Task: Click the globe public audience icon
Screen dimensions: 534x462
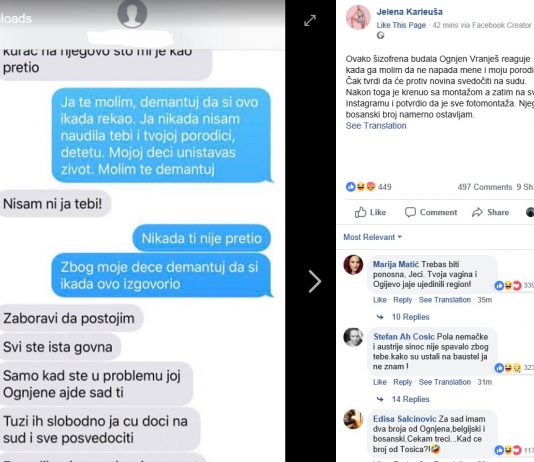Action: (380, 35)
